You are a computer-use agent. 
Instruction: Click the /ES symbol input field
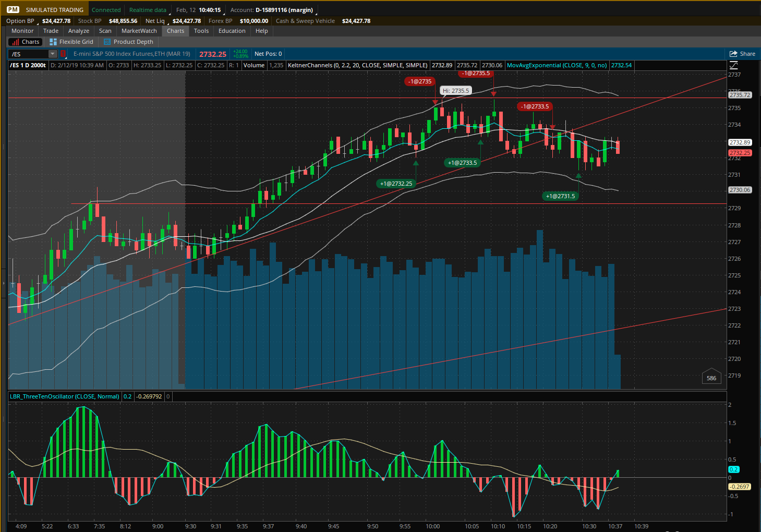coord(29,54)
